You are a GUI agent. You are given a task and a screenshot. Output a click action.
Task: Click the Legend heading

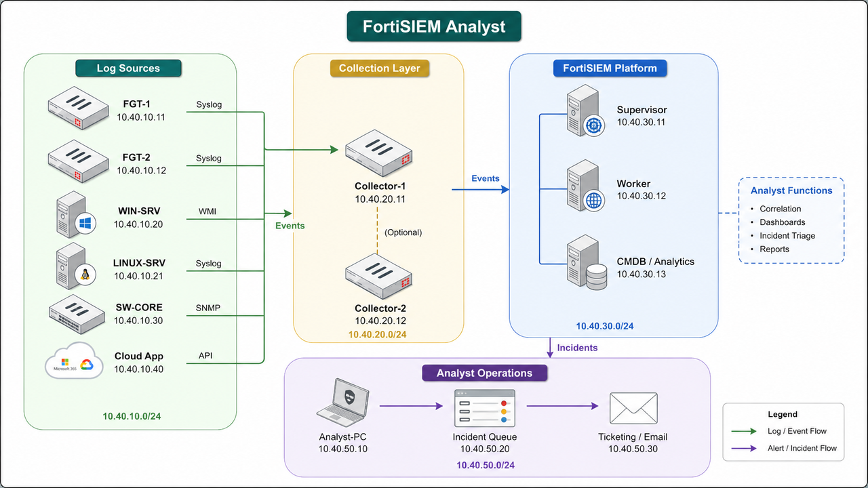[x=783, y=414]
